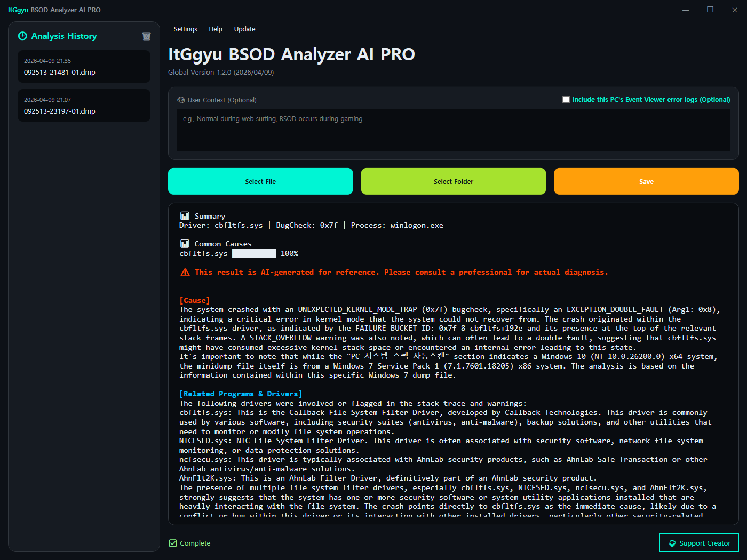Viewport: 747px width, 560px height.
Task: Click the Select File button
Action: (260, 181)
